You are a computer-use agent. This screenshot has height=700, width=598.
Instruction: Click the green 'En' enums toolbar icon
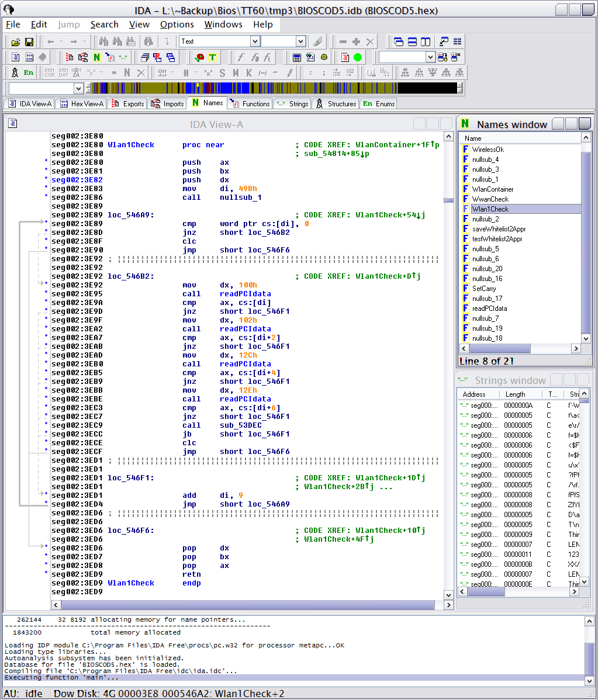(x=29, y=72)
